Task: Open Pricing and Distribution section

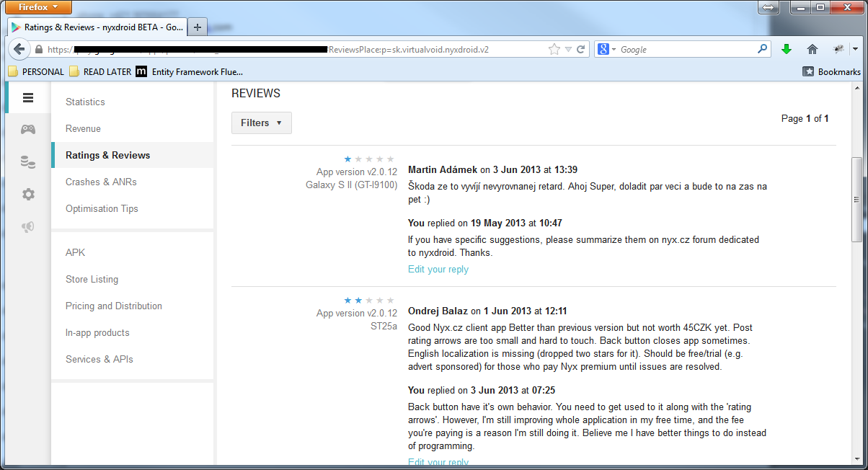Action: pyautogui.click(x=114, y=306)
